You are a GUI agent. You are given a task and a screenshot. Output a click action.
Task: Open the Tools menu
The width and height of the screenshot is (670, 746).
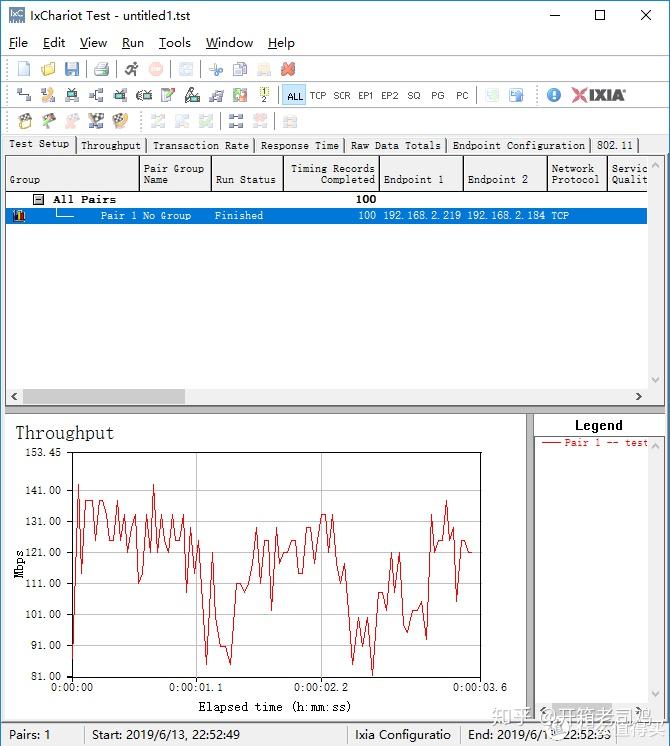pos(175,43)
